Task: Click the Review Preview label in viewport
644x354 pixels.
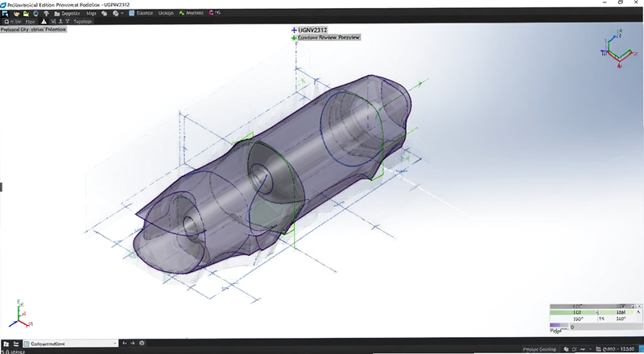Action: pos(329,37)
